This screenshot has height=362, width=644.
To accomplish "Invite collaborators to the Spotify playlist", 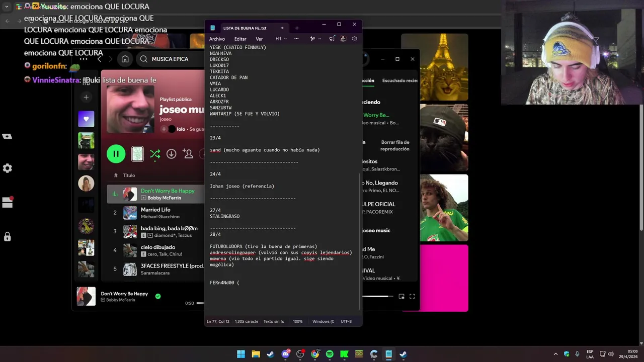I will click(x=188, y=154).
